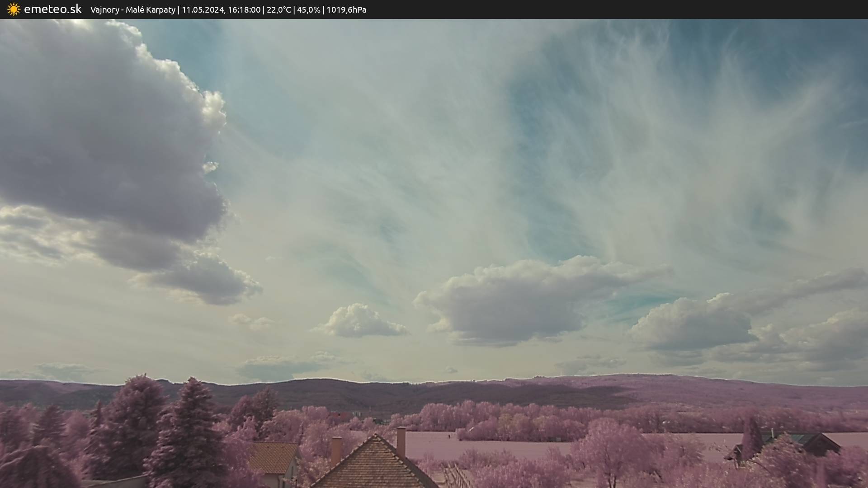Viewport: 868px width, 488px height.
Task: Click the date 11.05.2024
Action: pos(203,9)
